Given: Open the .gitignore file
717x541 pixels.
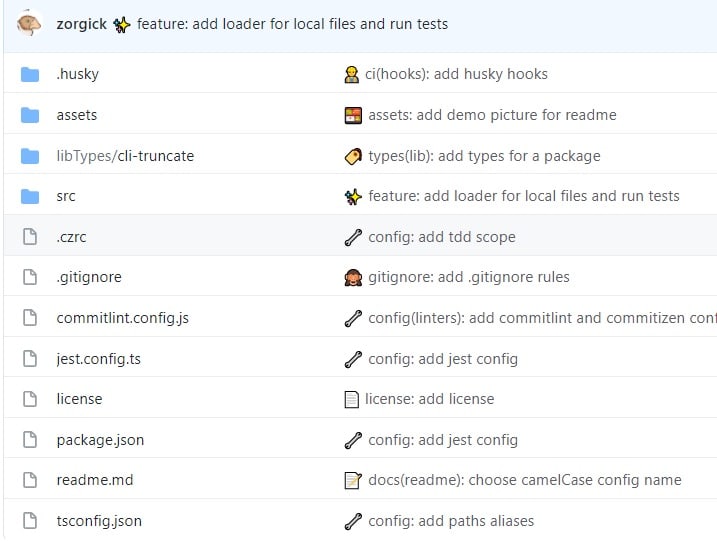Looking at the screenshot, I should [89, 277].
